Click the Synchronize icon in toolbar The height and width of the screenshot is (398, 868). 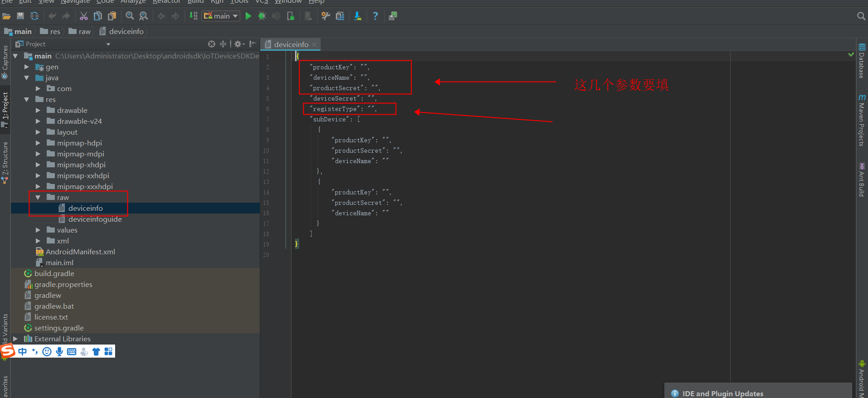pyautogui.click(x=34, y=16)
